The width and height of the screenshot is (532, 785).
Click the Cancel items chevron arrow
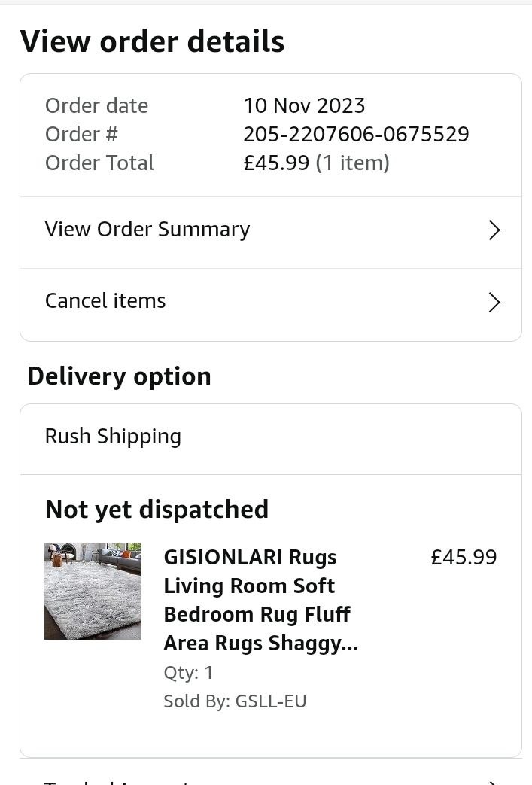point(494,303)
